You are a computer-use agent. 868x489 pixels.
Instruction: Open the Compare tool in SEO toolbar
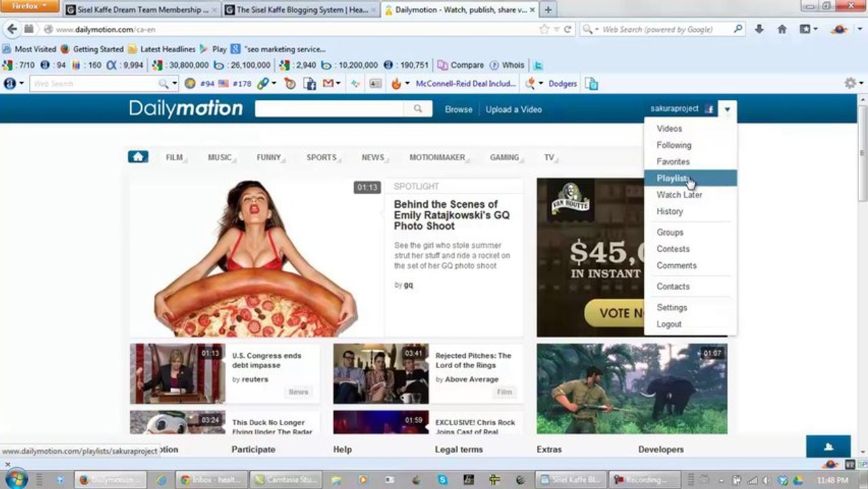point(461,65)
